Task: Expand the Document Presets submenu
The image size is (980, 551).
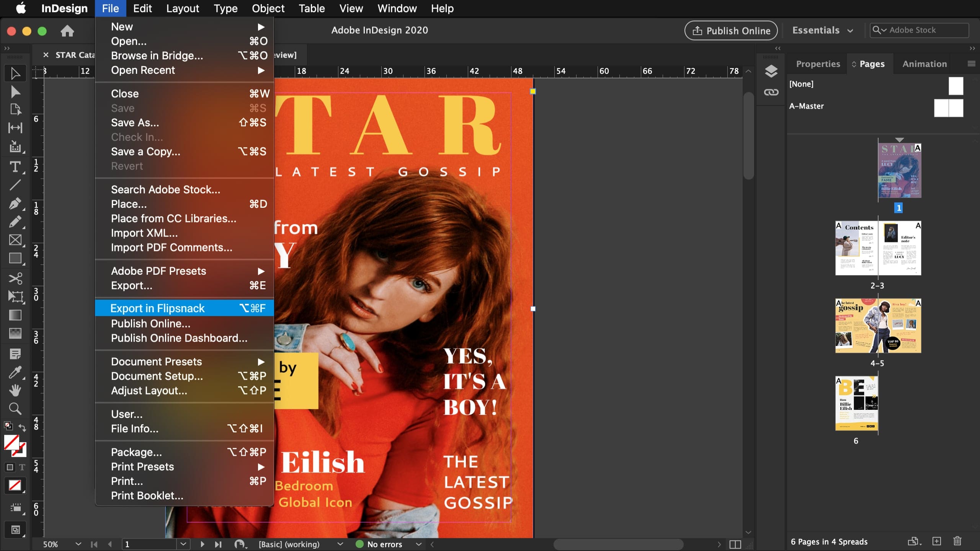Action: (185, 362)
